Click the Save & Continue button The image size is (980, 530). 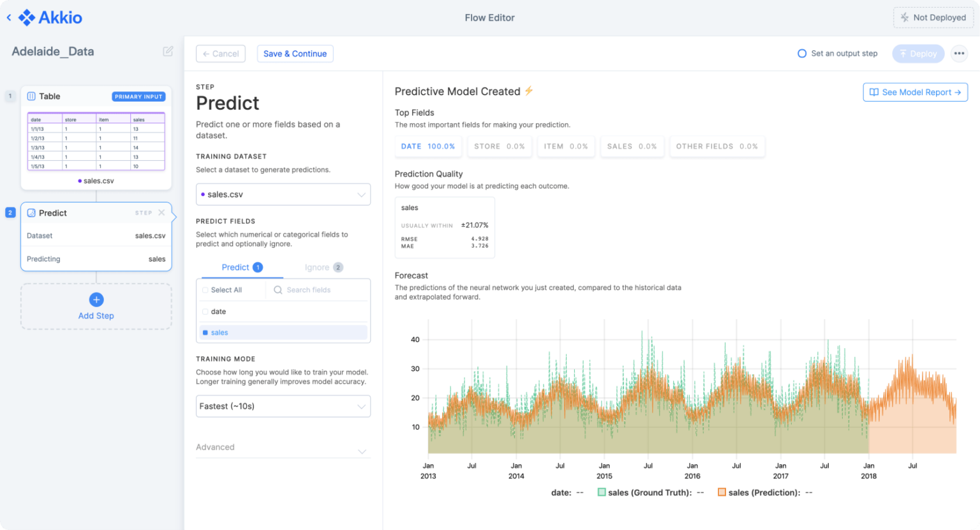[295, 54]
